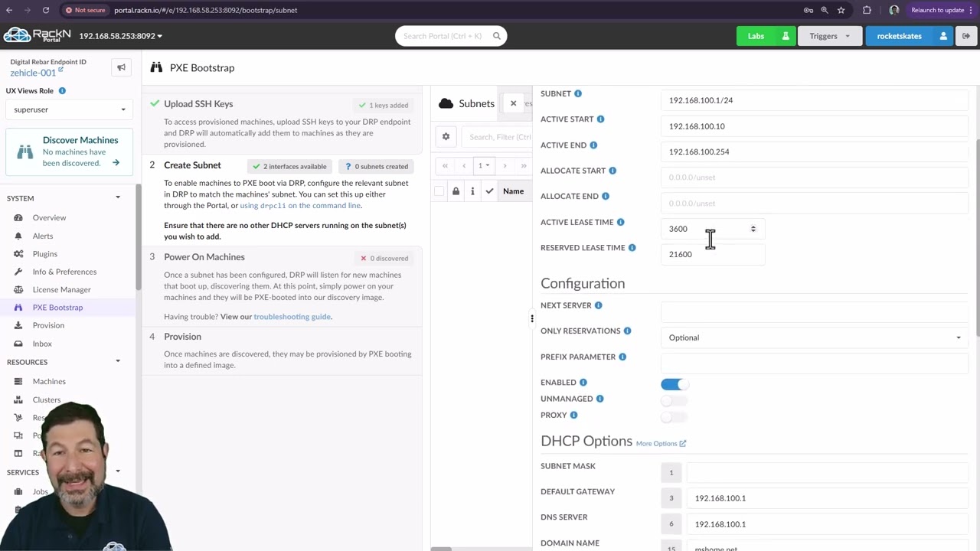
Task: Go to next Subnets page
Action: coord(505,166)
